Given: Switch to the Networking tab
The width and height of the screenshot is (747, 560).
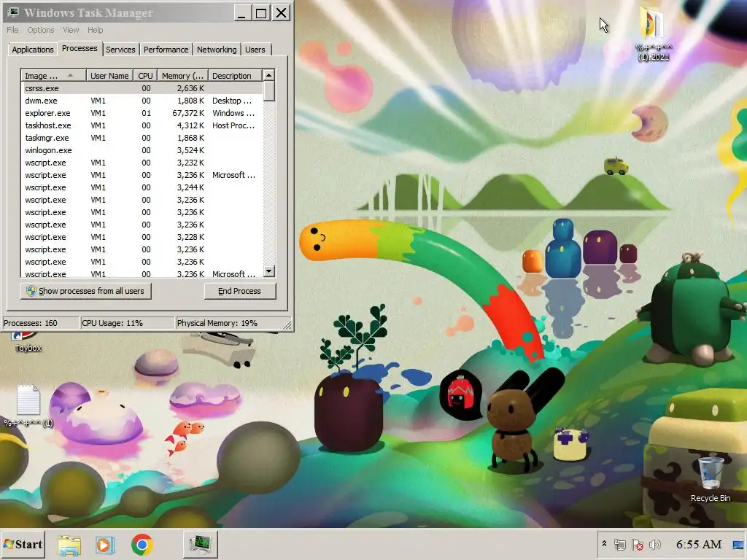Looking at the screenshot, I should click(217, 50).
